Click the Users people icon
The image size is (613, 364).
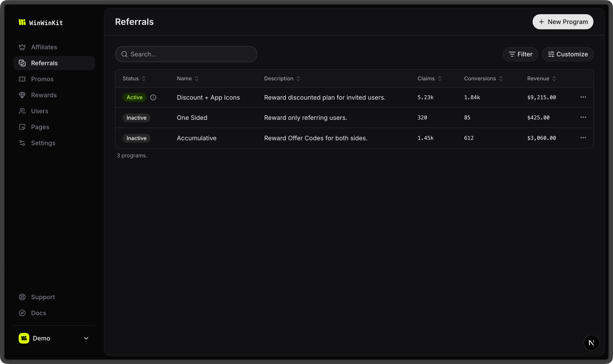coord(22,111)
